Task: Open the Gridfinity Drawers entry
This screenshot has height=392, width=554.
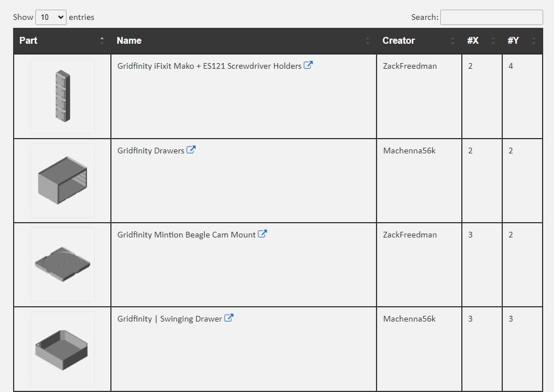Action: point(151,151)
